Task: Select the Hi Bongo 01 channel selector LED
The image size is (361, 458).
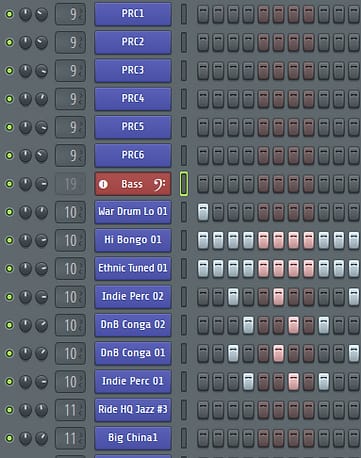Action: click(184, 240)
